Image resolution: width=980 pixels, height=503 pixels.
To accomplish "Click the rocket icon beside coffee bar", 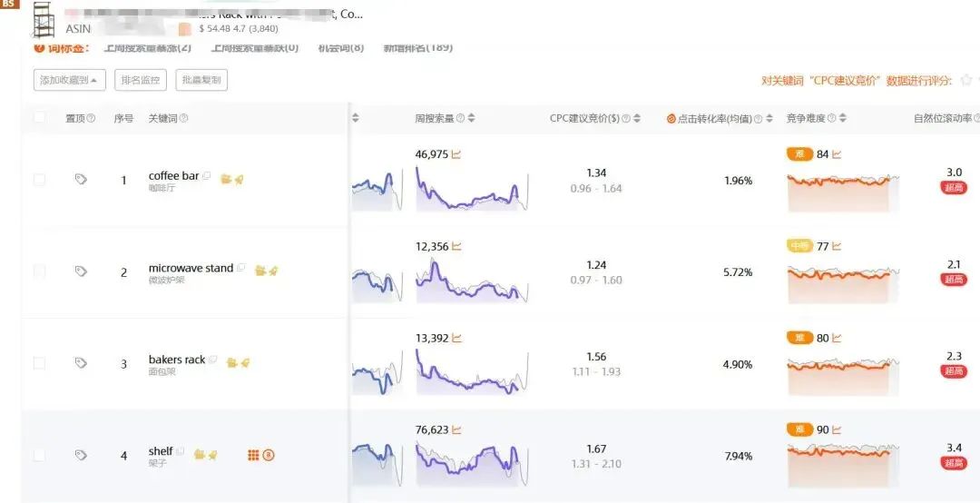I will click(x=238, y=180).
